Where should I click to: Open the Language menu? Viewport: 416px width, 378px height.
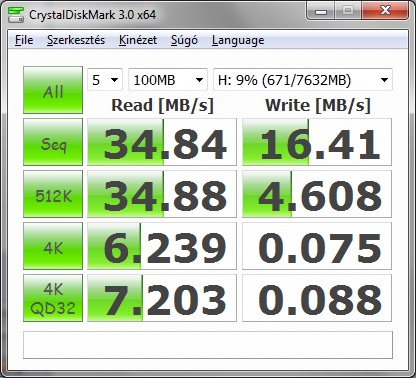[x=238, y=40]
